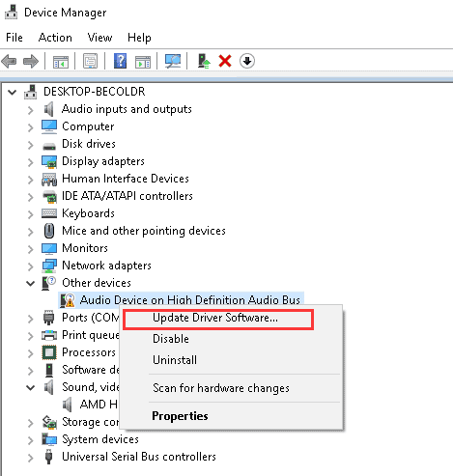Click the Show/Hide console tree icon
453x476 pixels.
(61, 62)
